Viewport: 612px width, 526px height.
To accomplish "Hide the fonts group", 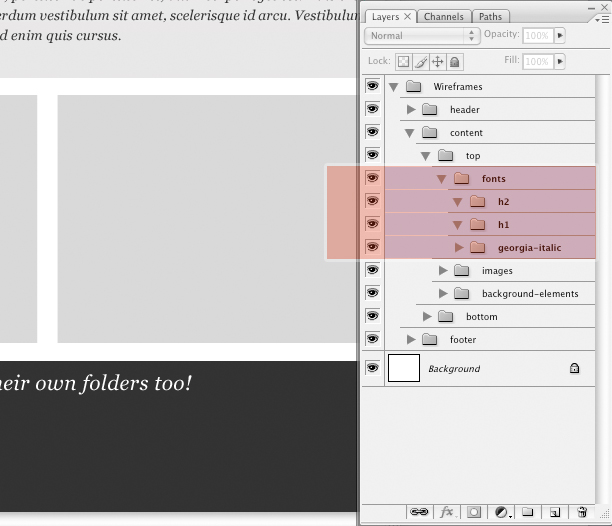I will point(372,178).
